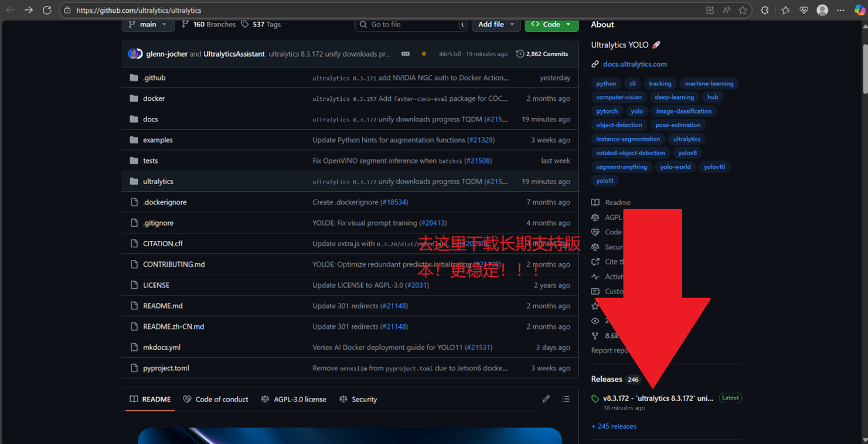Open pull request #21329 link

pos(481,140)
